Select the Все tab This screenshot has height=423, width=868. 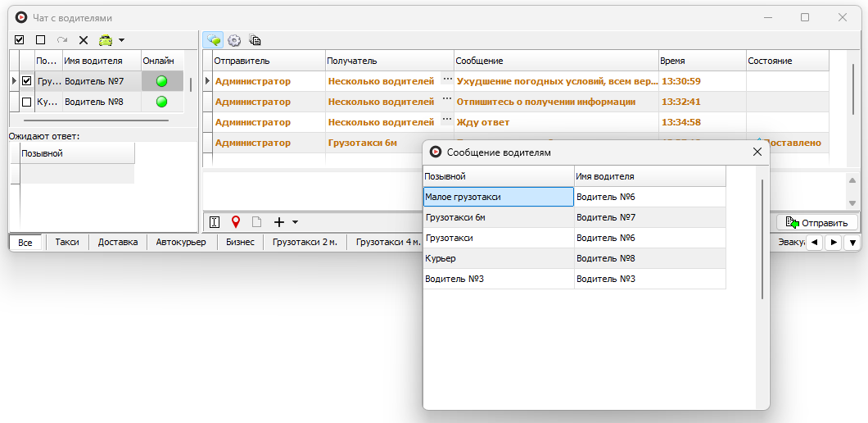25,243
